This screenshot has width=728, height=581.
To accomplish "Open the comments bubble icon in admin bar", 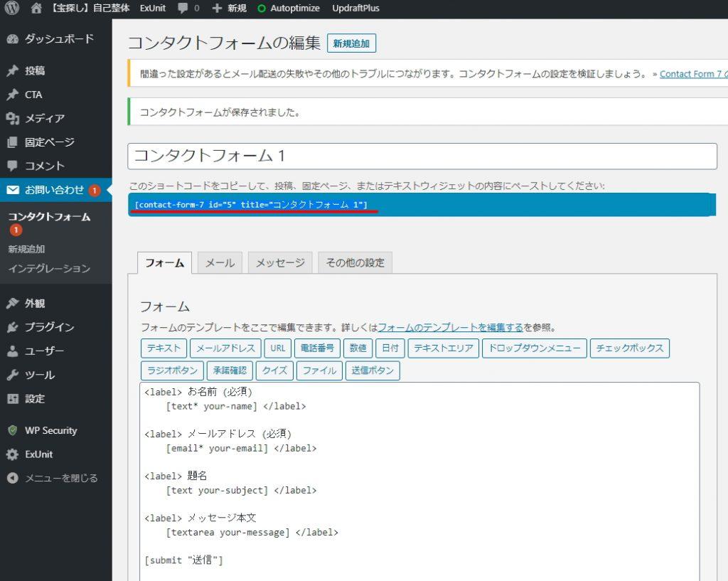I will (x=183, y=8).
